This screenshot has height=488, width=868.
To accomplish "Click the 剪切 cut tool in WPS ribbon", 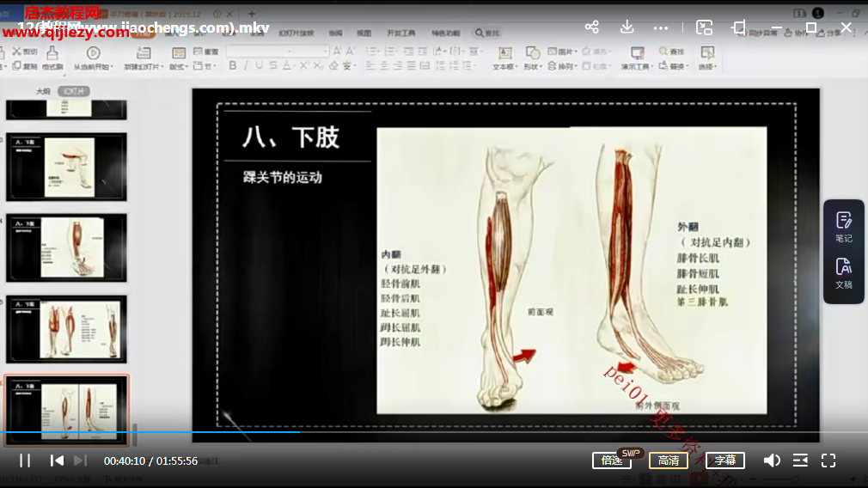I will [25, 52].
